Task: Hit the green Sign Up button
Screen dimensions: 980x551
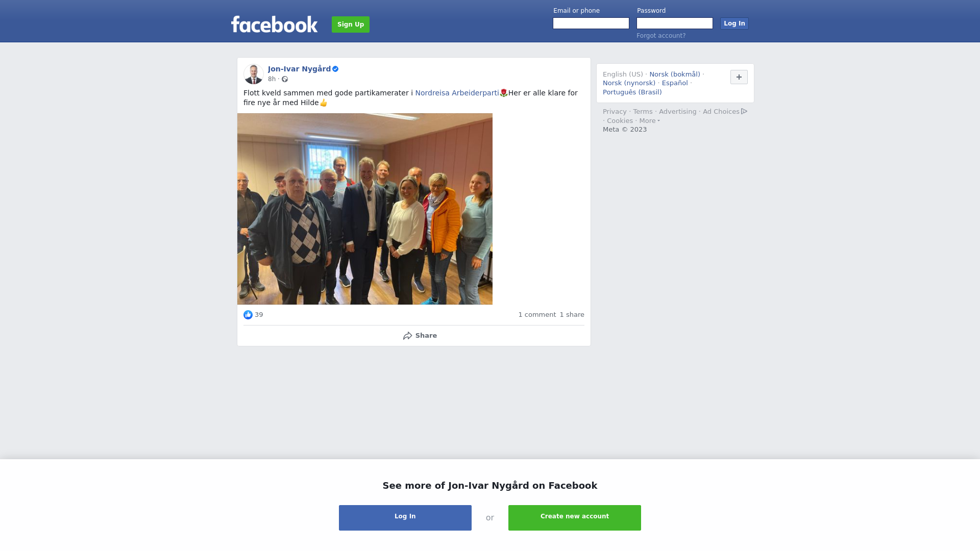Action: coord(351,24)
